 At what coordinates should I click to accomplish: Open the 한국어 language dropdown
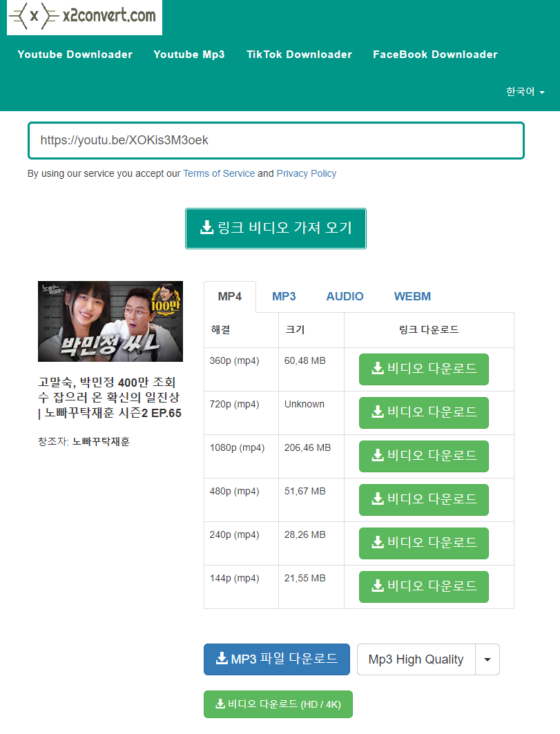coord(525,91)
